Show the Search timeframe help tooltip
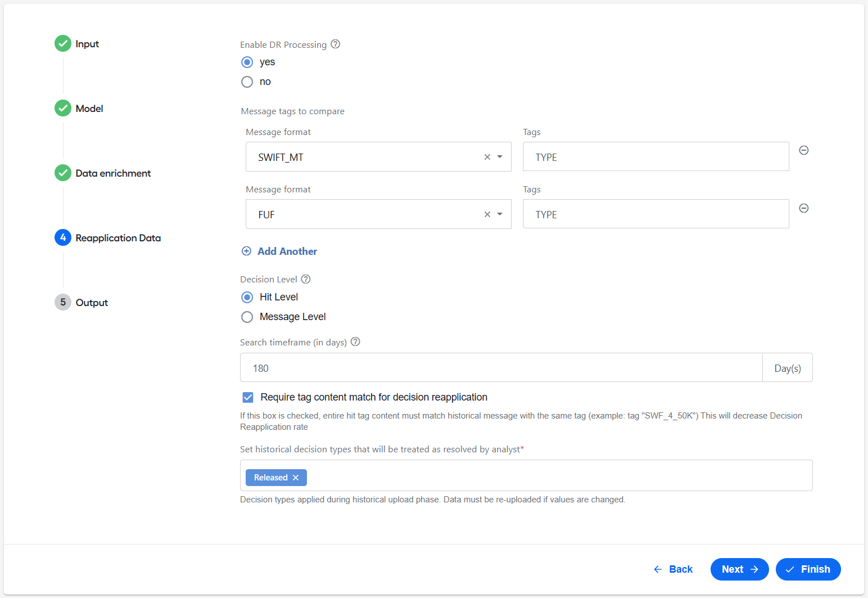868x598 pixels. pyautogui.click(x=355, y=341)
